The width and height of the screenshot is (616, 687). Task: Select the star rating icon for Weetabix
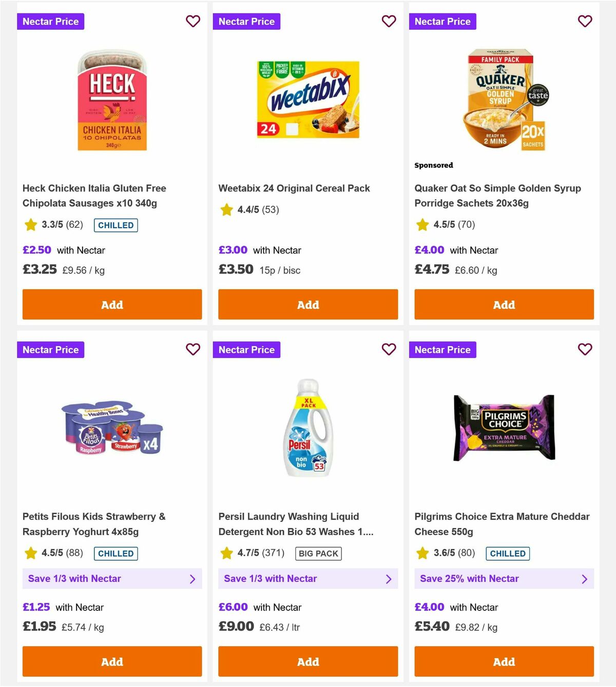[226, 209]
